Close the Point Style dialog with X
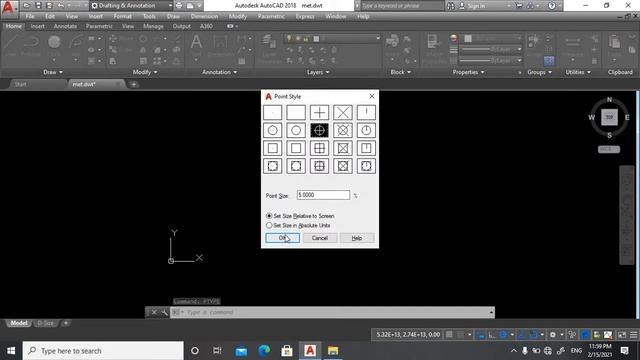The image size is (640, 360). 371,96
